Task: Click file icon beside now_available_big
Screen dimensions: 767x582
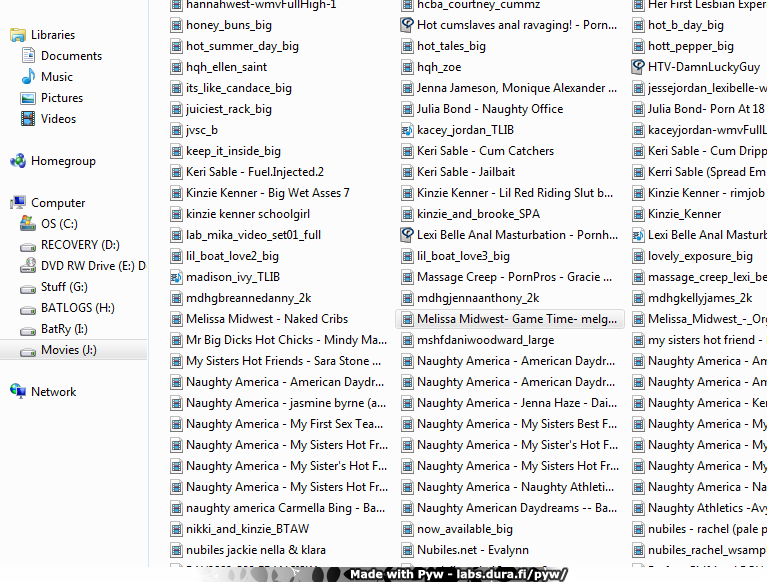Action: click(407, 529)
